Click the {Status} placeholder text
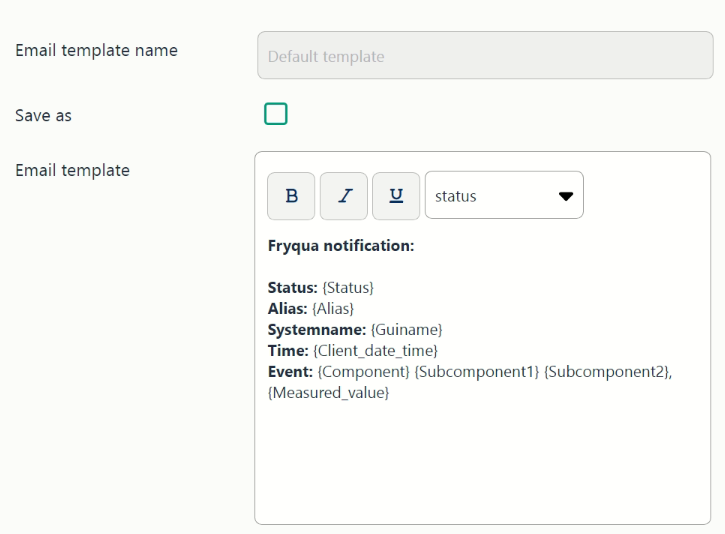The image size is (725, 534). pos(348,288)
